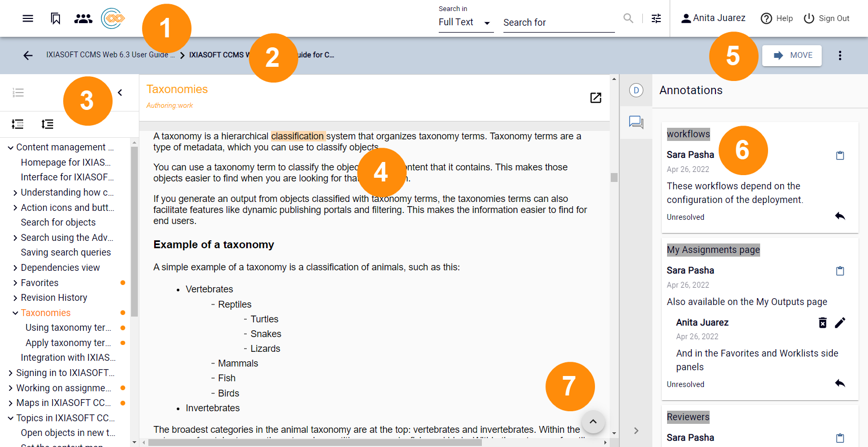This screenshot has width=868, height=447.
Task: Open the annotations comments panel icon
Action: coord(636,123)
